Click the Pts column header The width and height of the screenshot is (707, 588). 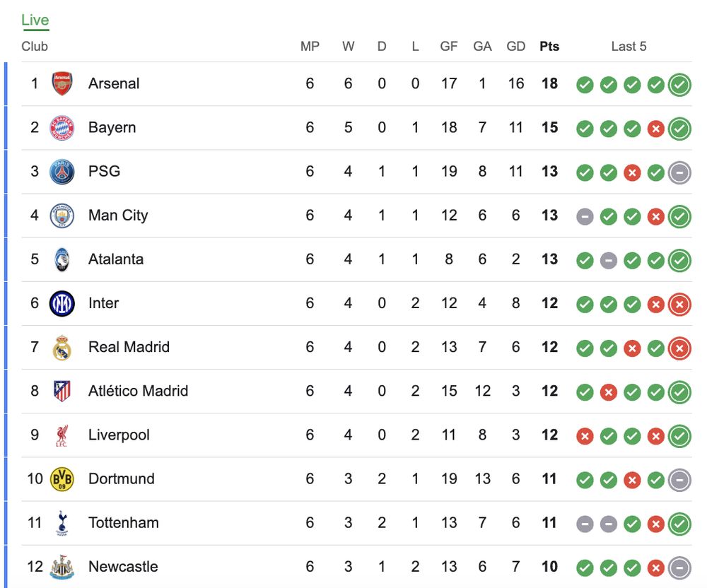(549, 47)
